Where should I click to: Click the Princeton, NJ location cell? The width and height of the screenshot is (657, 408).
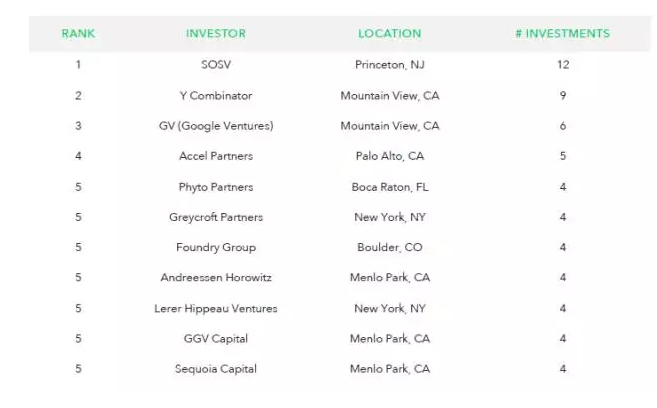pos(390,65)
